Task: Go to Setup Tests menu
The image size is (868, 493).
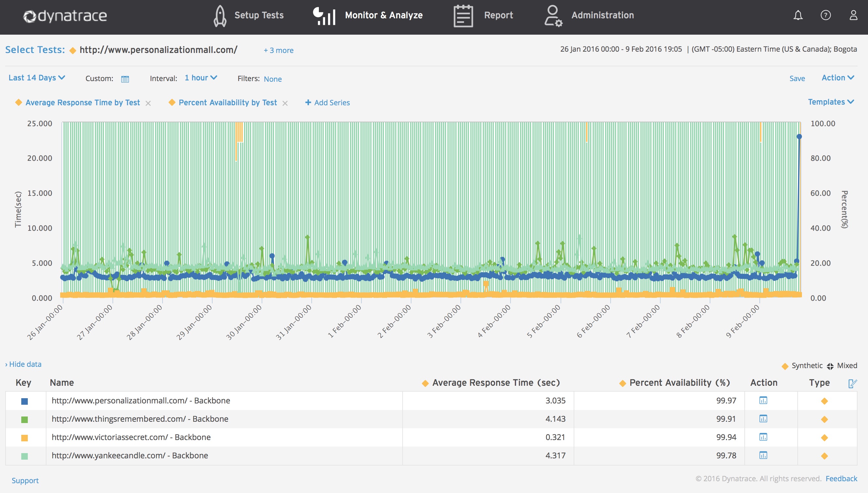Action: [x=259, y=15]
